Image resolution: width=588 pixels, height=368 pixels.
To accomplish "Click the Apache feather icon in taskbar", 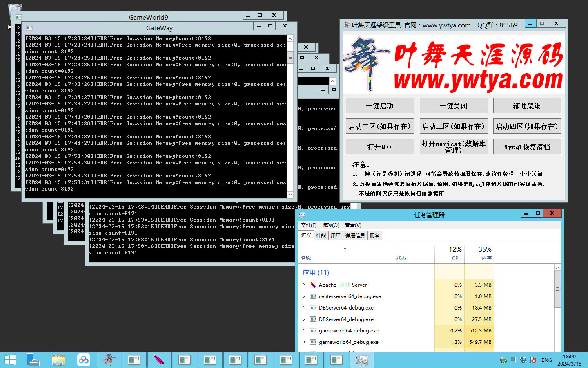I will point(159,360).
